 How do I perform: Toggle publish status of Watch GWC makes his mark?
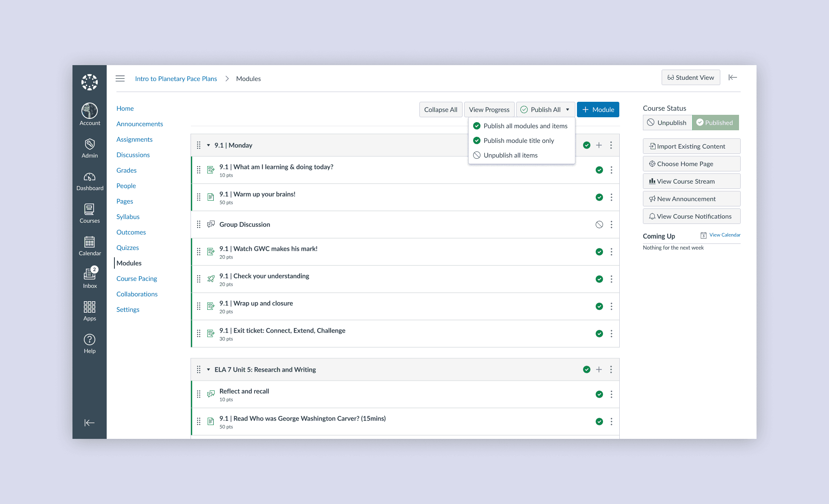pos(599,252)
